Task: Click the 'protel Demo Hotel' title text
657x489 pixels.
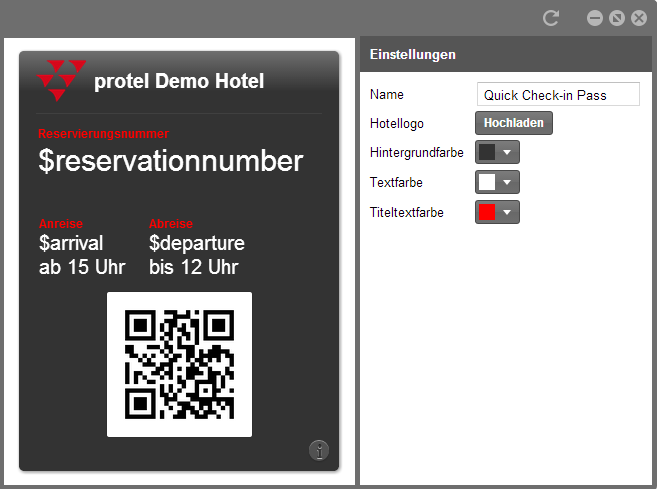Action: [x=179, y=81]
